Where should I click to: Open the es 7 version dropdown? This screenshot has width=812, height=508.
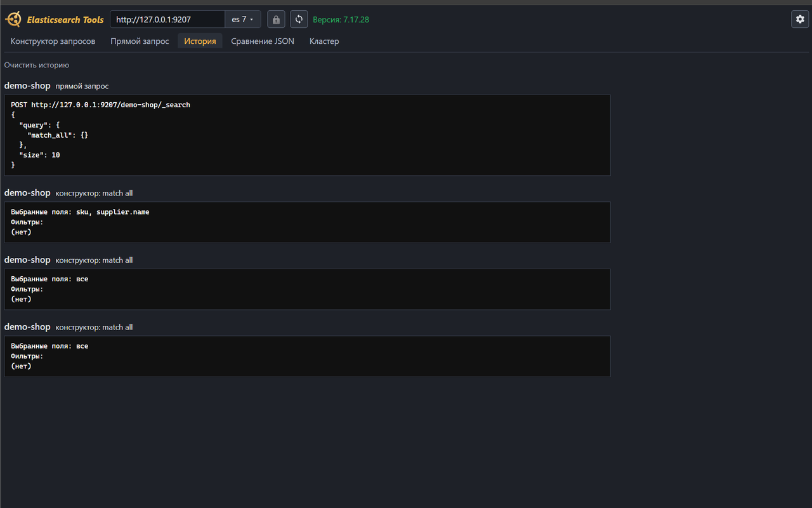242,20
